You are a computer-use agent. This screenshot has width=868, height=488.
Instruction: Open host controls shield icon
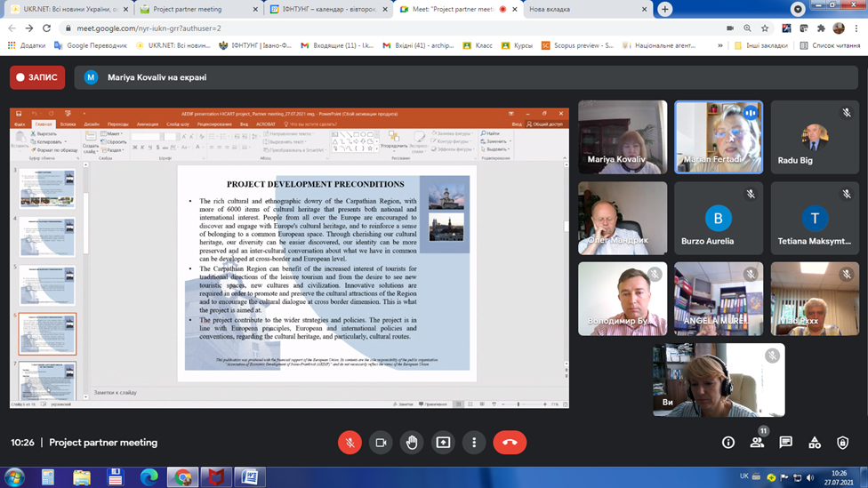coord(842,443)
